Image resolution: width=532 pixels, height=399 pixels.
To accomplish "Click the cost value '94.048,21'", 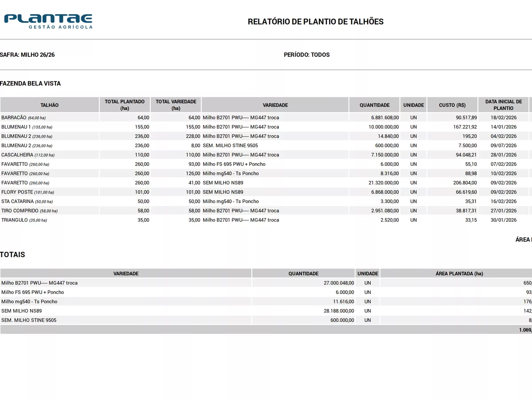I will point(466,155).
